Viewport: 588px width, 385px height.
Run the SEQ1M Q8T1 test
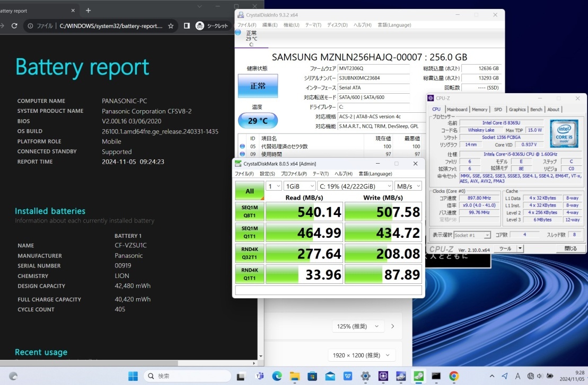(x=250, y=212)
